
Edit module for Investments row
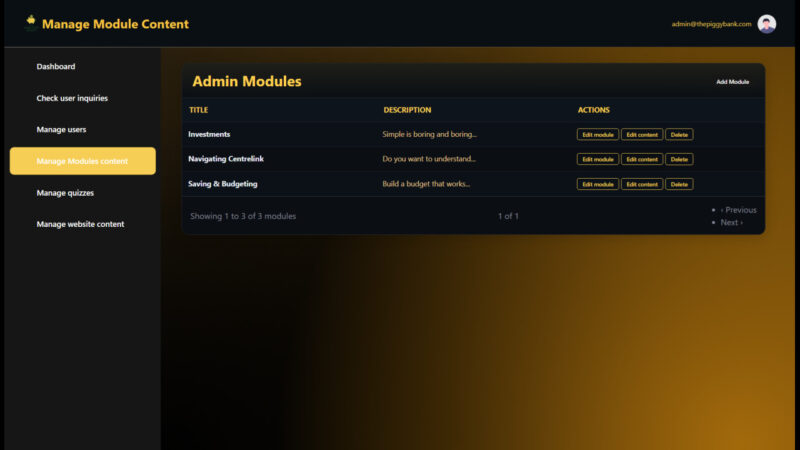click(x=597, y=135)
